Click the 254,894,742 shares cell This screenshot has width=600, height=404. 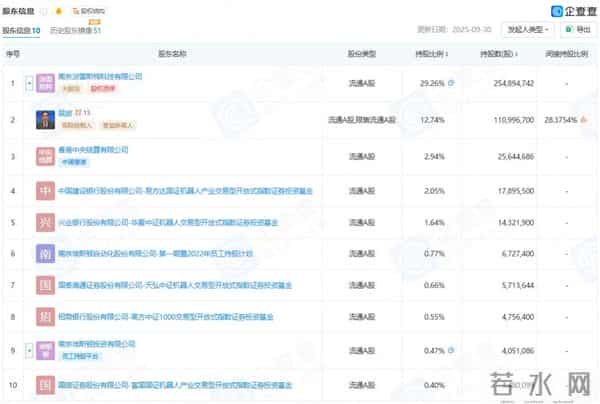[514, 83]
